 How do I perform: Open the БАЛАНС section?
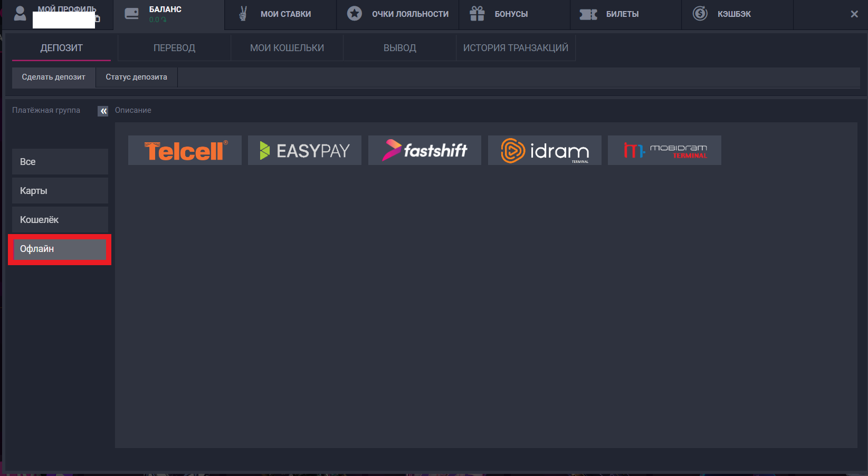(169, 15)
